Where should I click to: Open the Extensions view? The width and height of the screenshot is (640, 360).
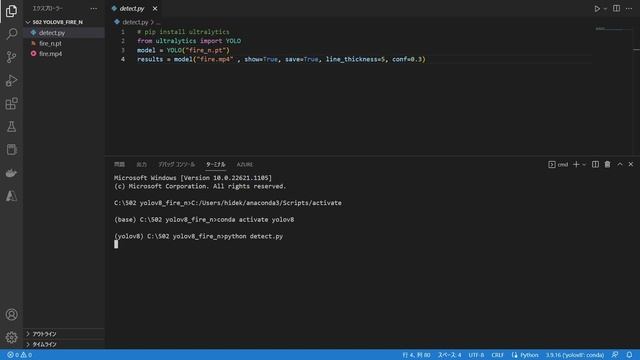[x=11, y=104]
